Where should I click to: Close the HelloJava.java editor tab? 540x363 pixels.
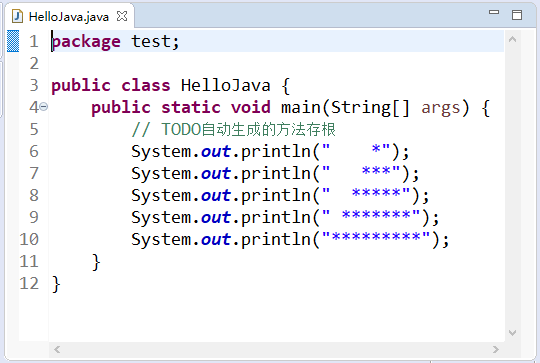tap(122, 16)
